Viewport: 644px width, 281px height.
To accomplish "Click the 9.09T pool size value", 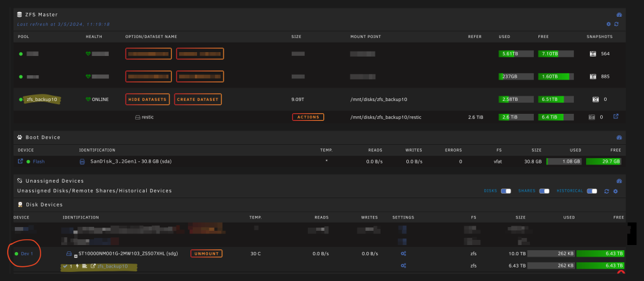I will click(x=298, y=99).
